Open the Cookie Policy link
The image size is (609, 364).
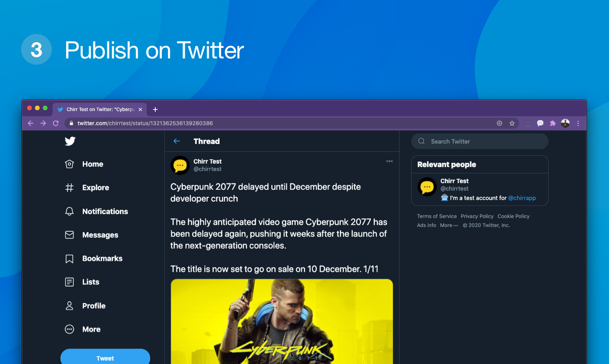pos(514,216)
